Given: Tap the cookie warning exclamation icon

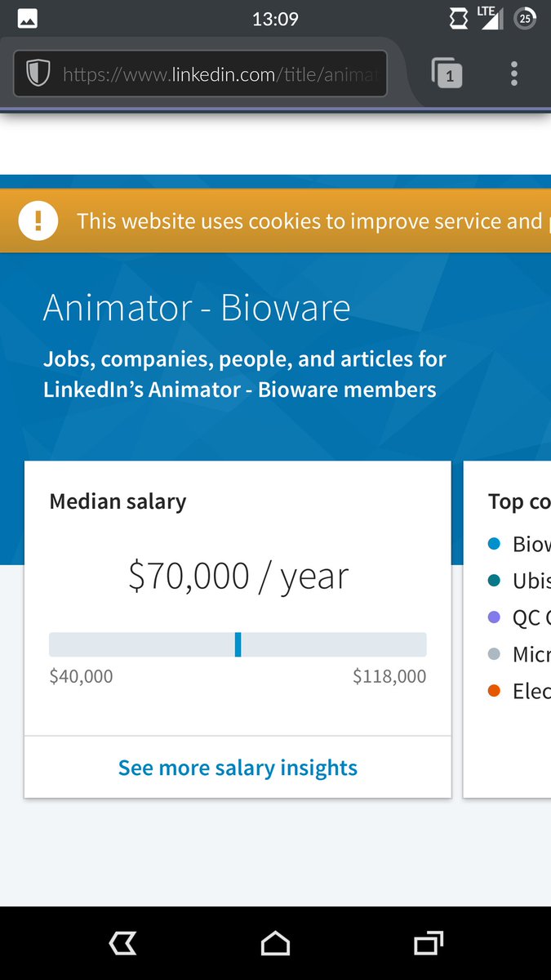Looking at the screenshot, I should [38, 220].
